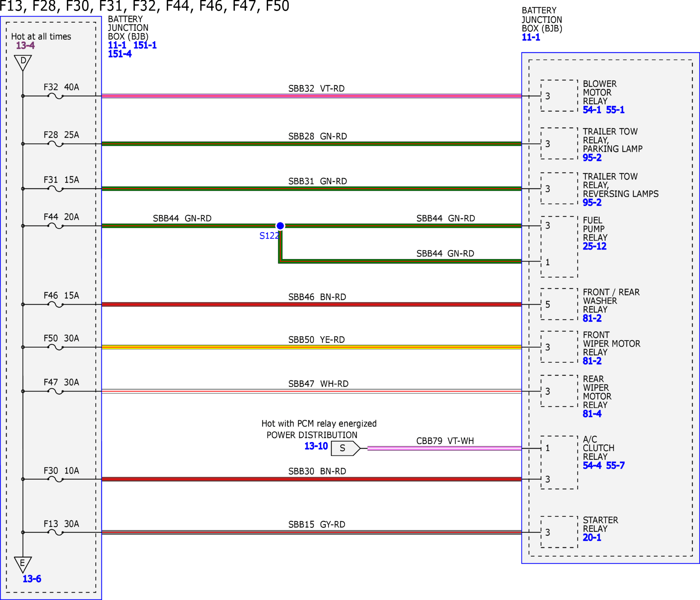Click the SBB31 GN-RD wire label

[317, 181]
